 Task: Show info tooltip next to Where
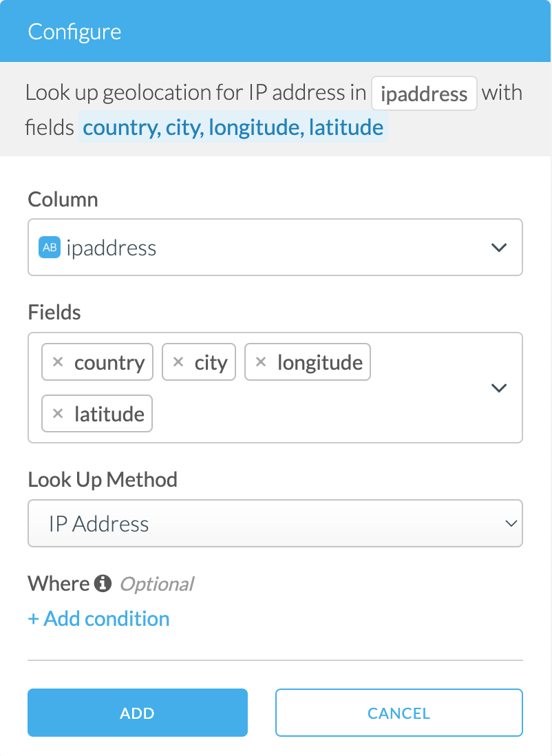pos(103,584)
